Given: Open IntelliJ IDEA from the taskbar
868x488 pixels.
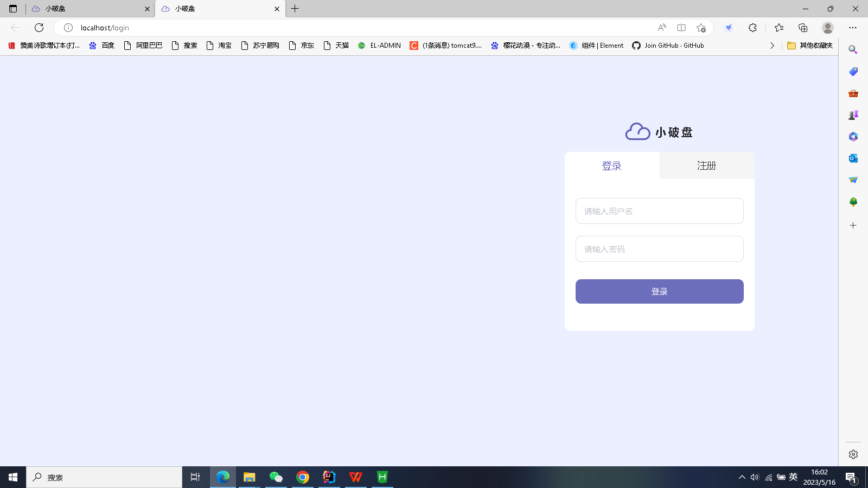Looking at the screenshot, I should coord(329,477).
